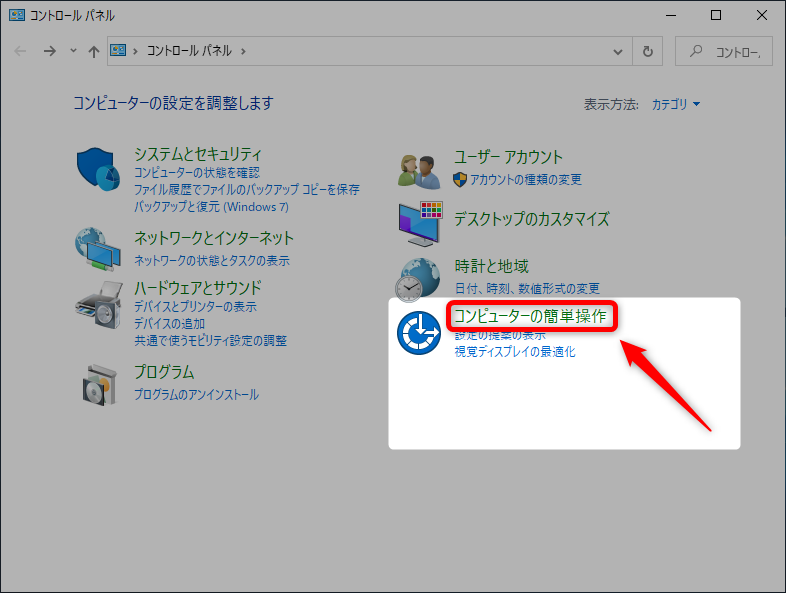Open the カテゴリ view mode dropdown

pos(676,104)
